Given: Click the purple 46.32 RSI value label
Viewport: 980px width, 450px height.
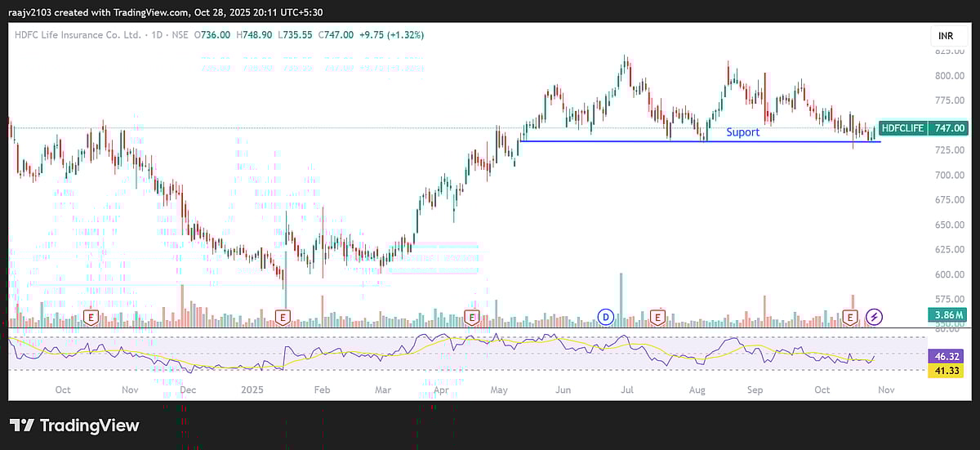Looking at the screenshot, I should coord(947,357).
